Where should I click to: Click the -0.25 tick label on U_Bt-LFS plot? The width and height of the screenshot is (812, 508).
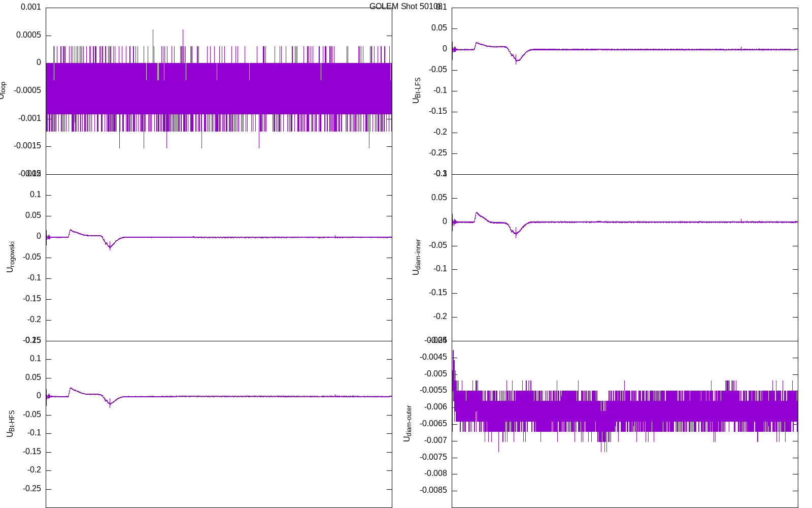click(x=437, y=153)
